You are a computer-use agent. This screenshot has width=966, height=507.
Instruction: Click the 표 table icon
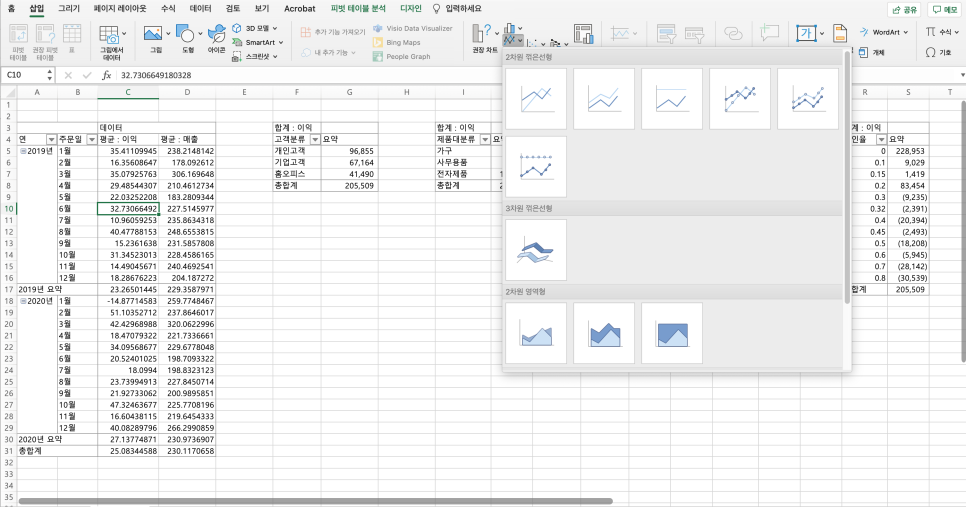(x=72, y=34)
